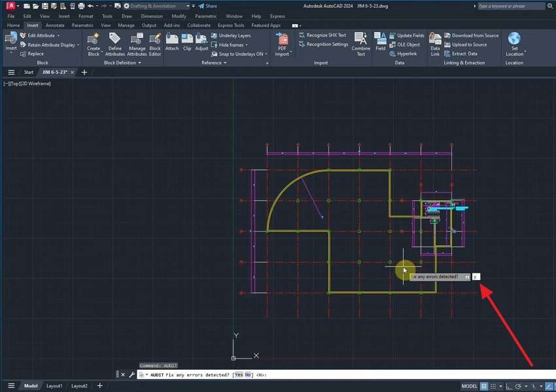
Task: Open Underlay Layers
Action: (231, 35)
